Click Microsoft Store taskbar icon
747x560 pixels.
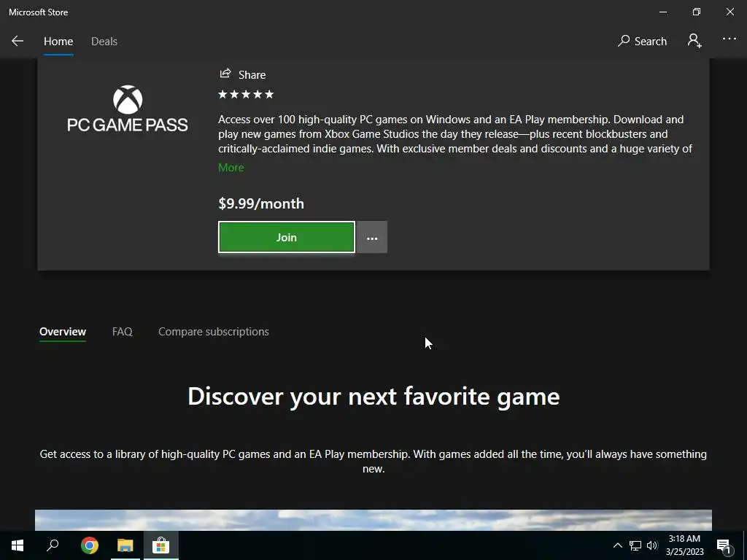pos(161,545)
